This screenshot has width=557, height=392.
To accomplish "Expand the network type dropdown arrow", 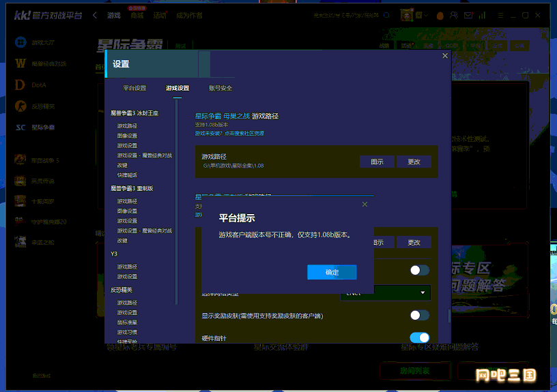I will [x=423, y=292].
